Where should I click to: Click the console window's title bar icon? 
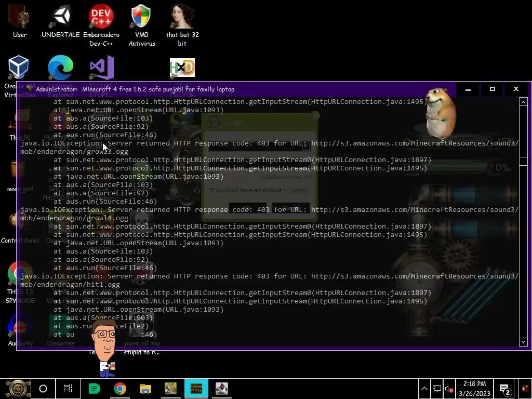pyautogui.click(x=29, y=89)
